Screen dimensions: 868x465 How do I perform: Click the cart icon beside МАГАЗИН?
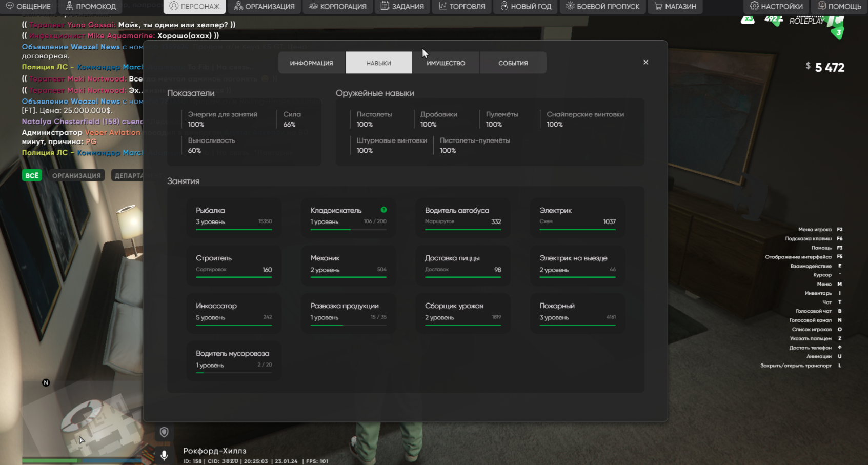[x=658, y=6]
